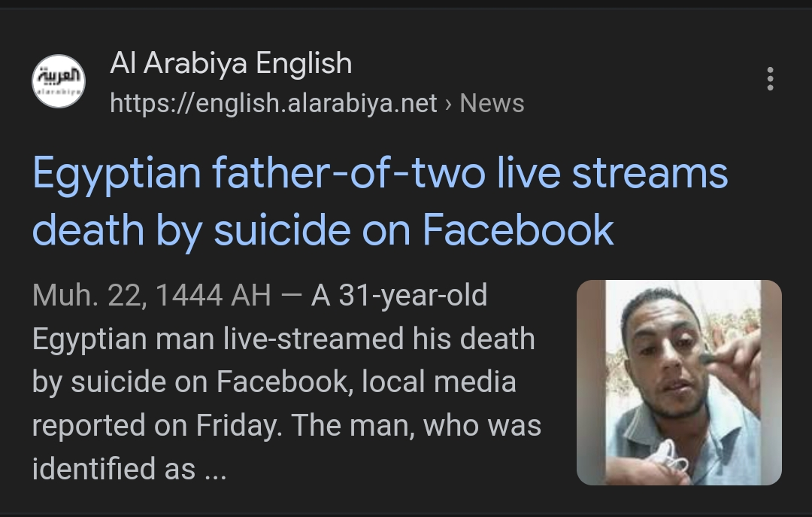Click the Al Arabiya English publisher name
This screenshot has height=517, width=812.
coord(232,63)
